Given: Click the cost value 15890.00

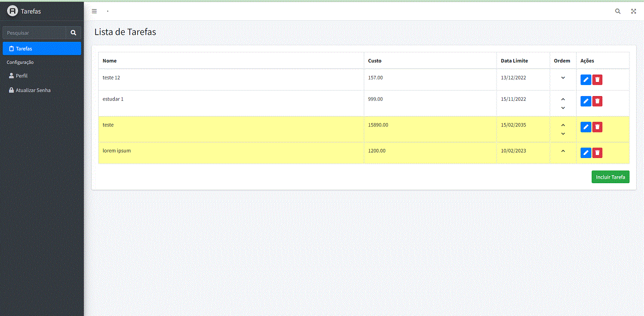Looking at the screenshot, I should (378, 125).
